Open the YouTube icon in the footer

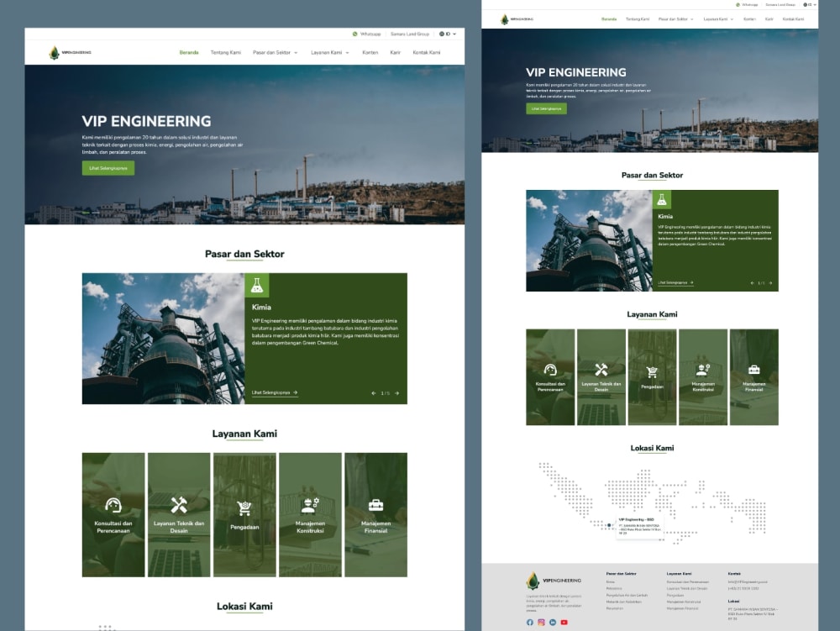[x=564, y=623]
